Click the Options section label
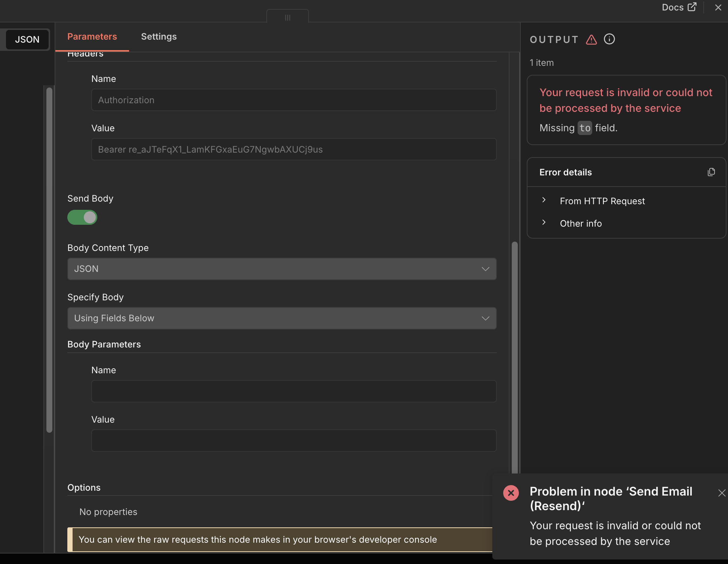Viewport: 728px width, 564px height. pos(84,488)
